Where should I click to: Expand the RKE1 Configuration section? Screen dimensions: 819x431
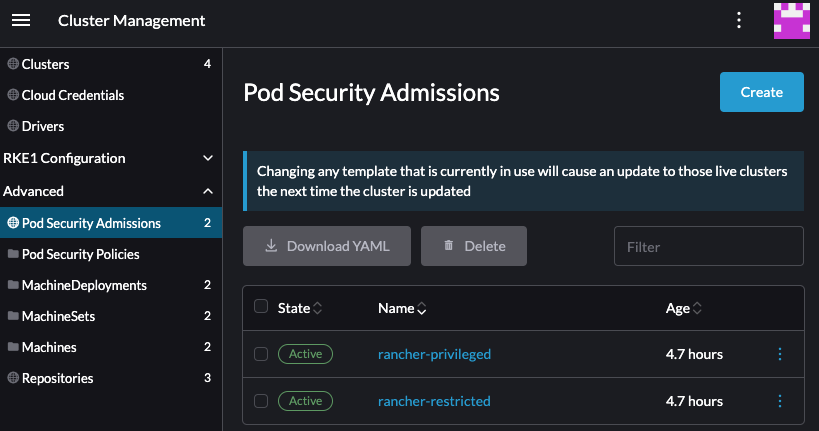pos(208,158)
